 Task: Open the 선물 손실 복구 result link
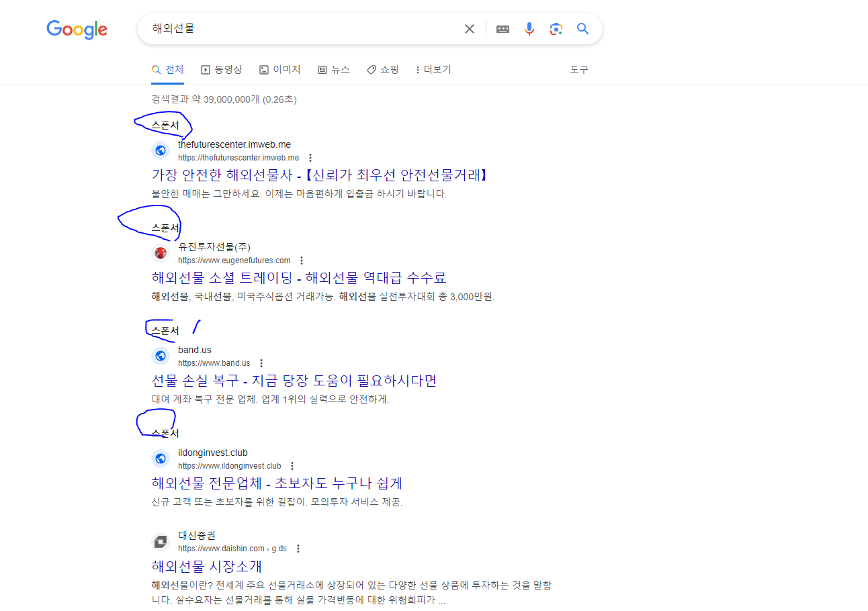(294, 381)
